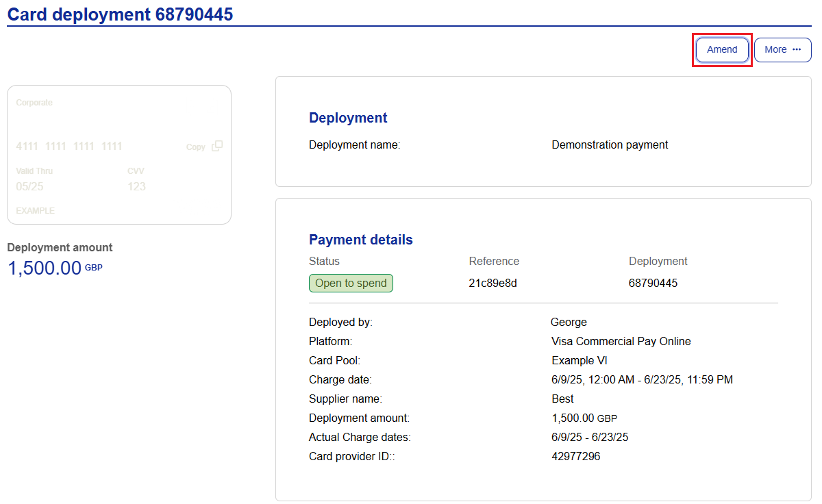This screenshot has height=504, width=822.
Task: Click the Open to spend status badge
Action: [351, 283]
